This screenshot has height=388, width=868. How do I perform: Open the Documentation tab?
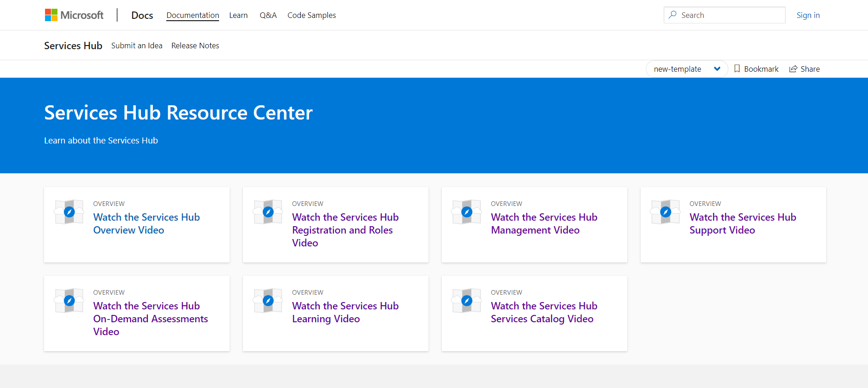(192, 15)
